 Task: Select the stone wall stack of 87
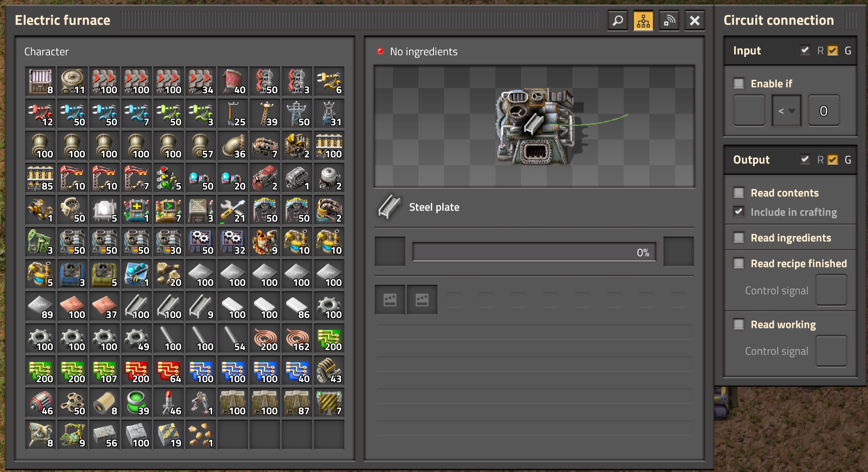click(297, 403)
